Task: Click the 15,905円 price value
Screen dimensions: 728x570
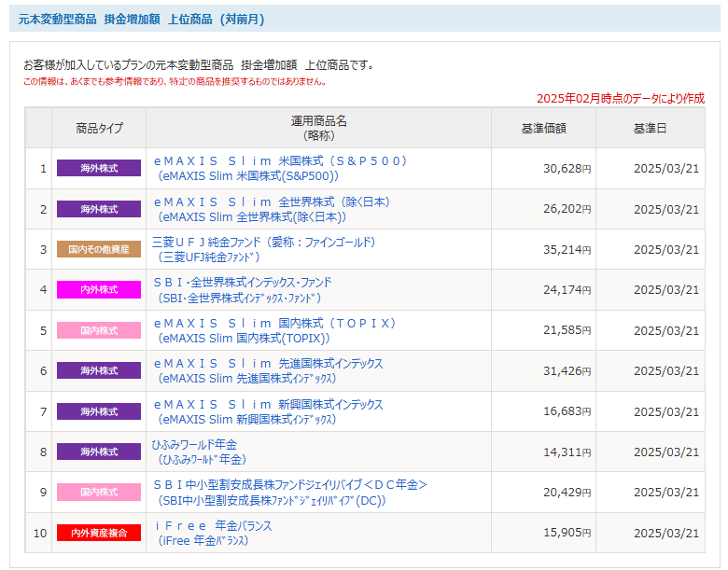Action: pyautogui.click(x=567, y=533)
